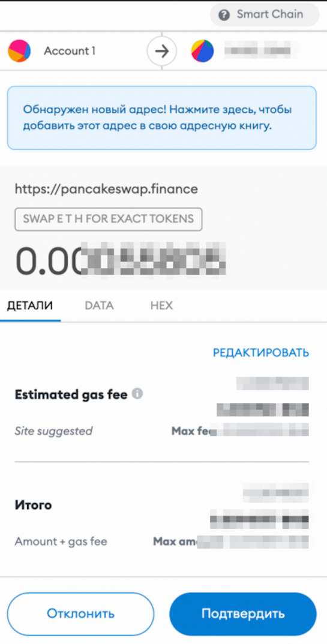Click the Estimated gas fee label

click(71, 395)
